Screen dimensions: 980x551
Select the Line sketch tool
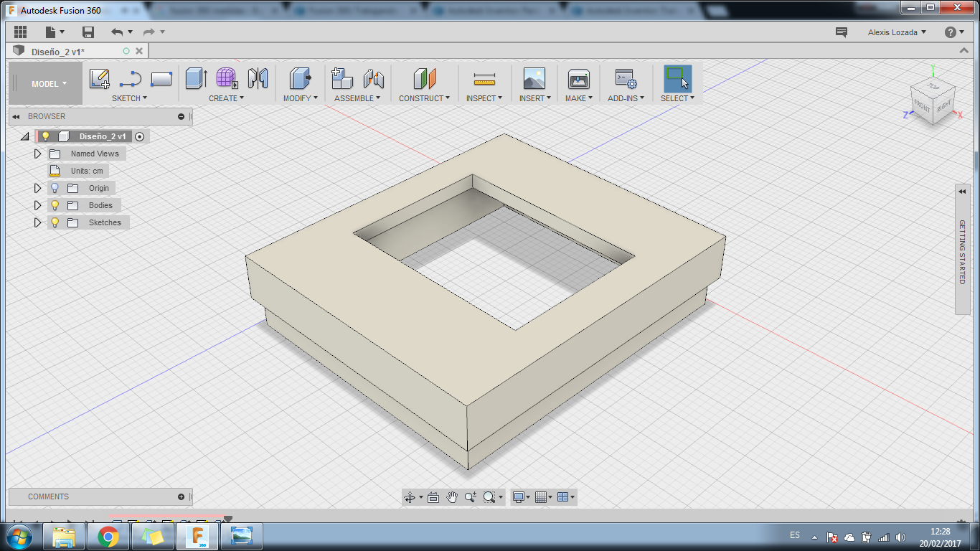click(x=130, y=78)
